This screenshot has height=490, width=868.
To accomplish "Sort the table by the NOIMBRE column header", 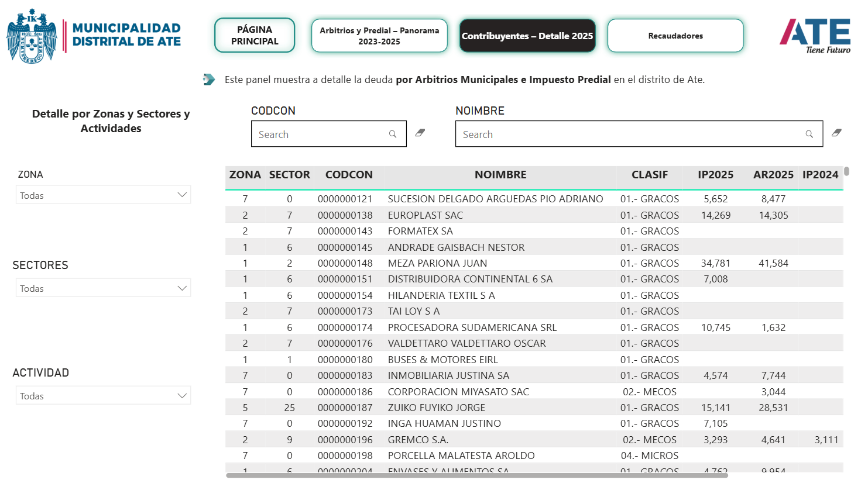I will coord(500,175).
